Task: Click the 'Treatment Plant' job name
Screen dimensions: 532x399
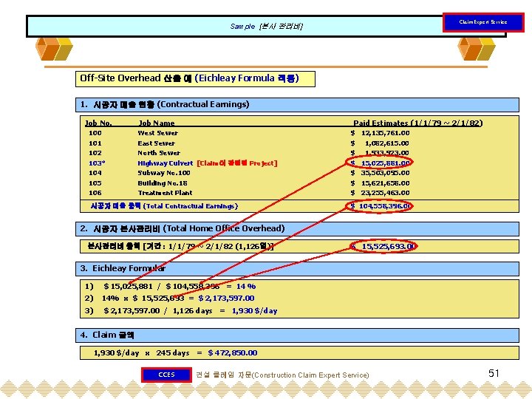Action: pyautogui.click(x=165, y=193)
